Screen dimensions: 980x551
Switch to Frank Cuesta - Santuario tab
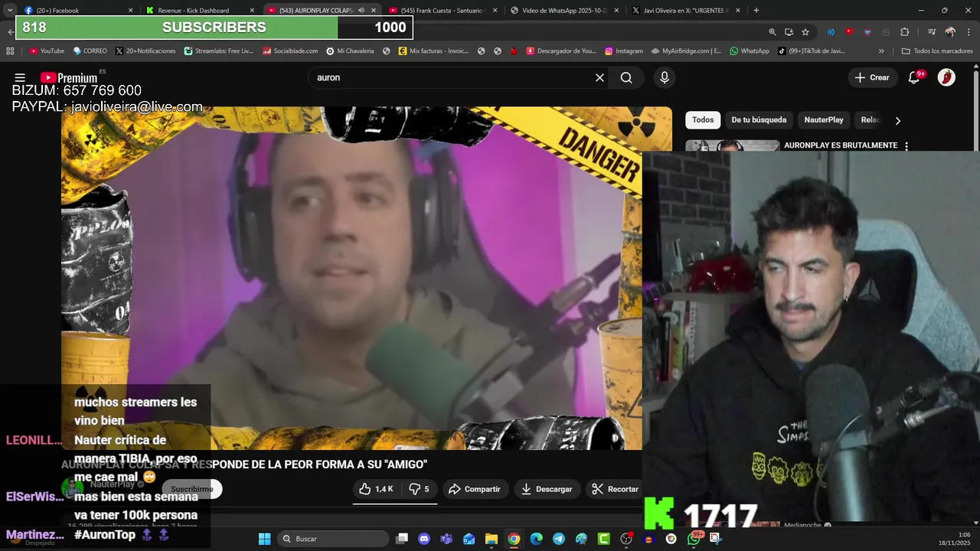point(444,11)
